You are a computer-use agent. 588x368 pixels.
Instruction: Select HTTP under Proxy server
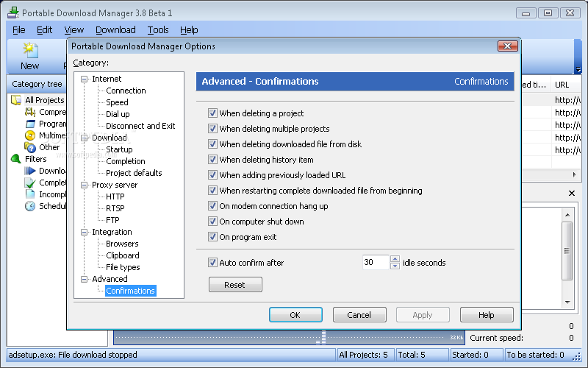tap(115, 197)
